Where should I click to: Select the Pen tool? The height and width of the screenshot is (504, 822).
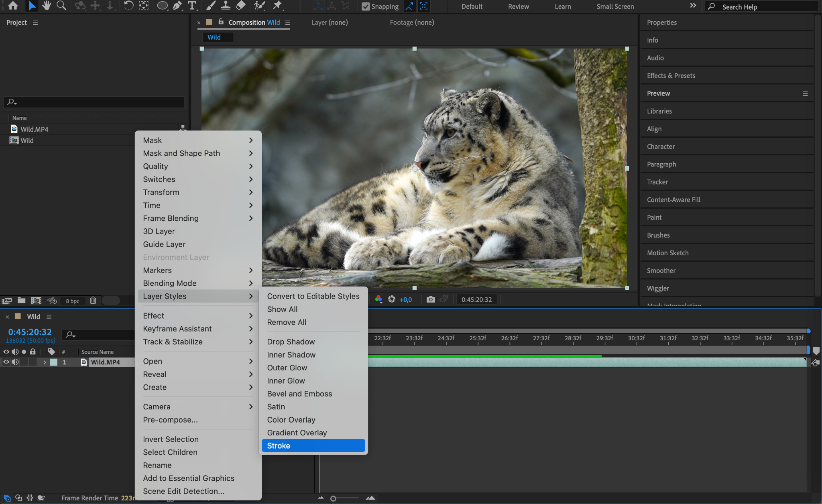click(177, 6)
